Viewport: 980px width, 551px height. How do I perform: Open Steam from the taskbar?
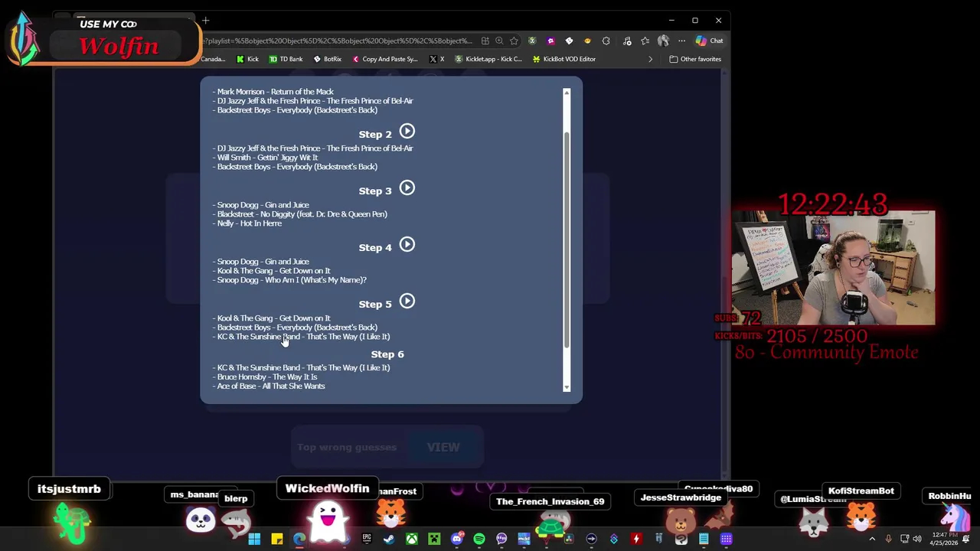pyautogui.click(x=389, y=539)
